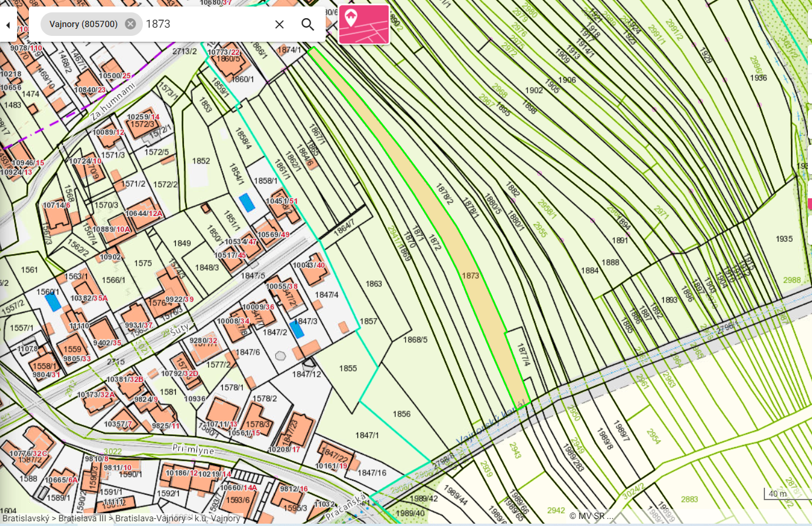Select parcel 1856 on the map

(x=402, y=414)
